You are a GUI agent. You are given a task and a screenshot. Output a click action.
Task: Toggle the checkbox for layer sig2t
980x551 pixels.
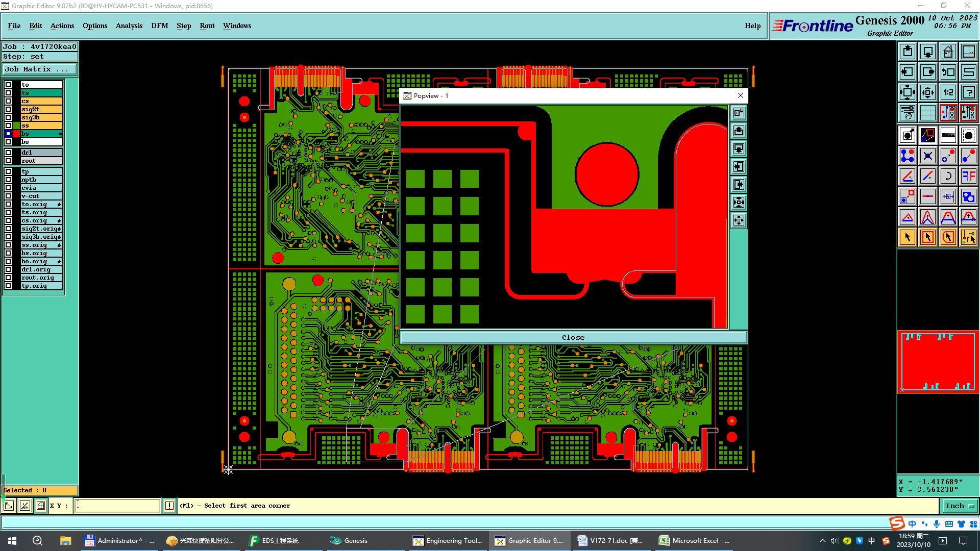[8, 109]
